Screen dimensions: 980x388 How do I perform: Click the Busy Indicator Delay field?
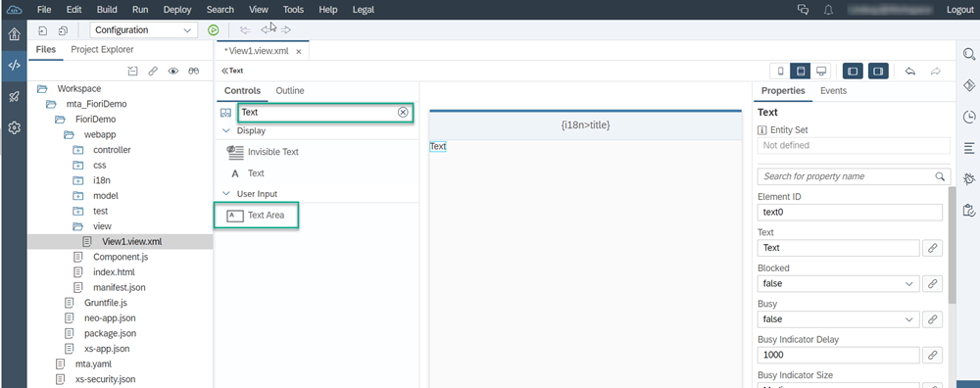click(x=838, y=355)
